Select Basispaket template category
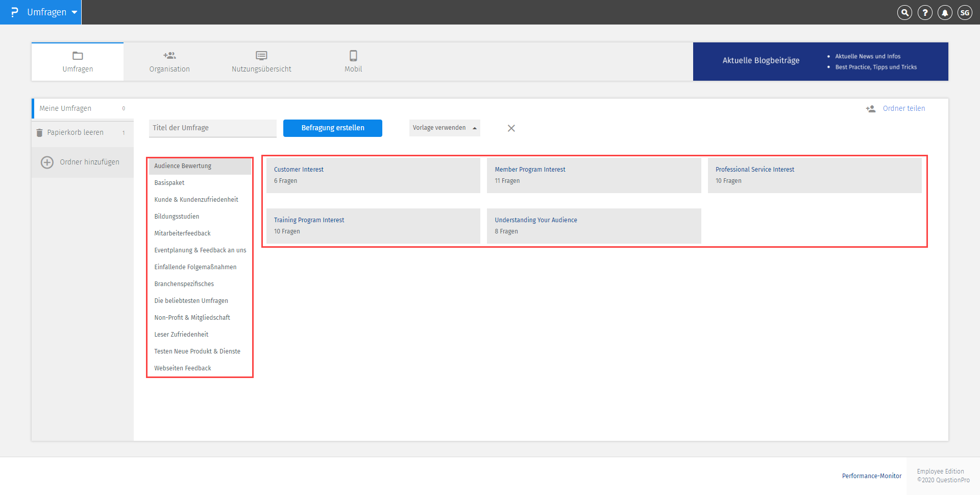 (x=200, y=183)
